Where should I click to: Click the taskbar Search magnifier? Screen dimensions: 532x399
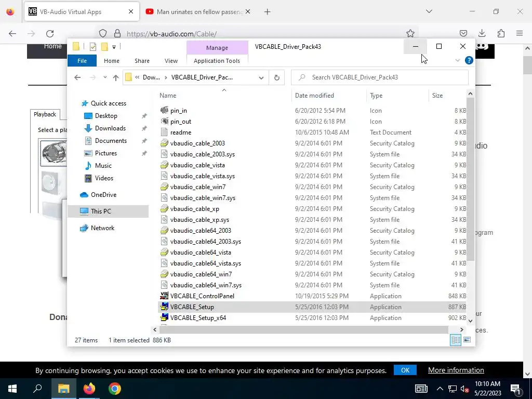(37, 389)
